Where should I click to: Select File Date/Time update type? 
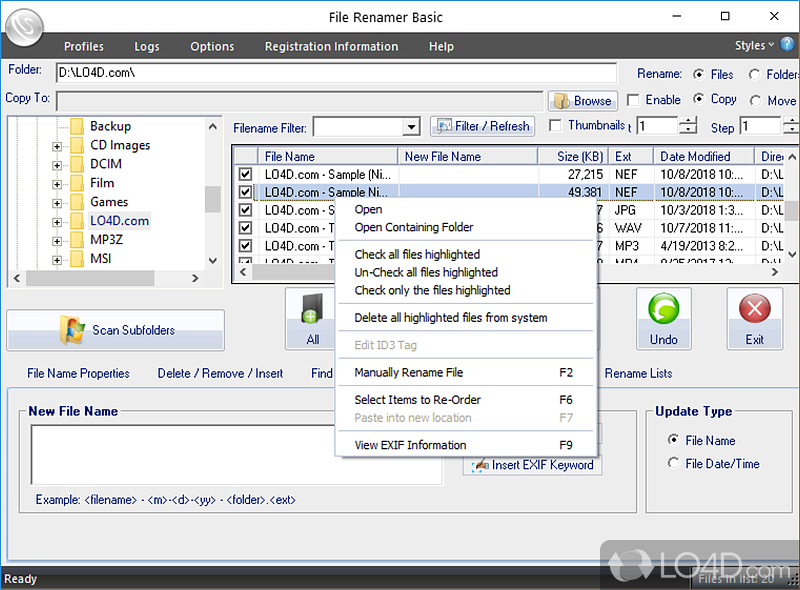(673, 463)
